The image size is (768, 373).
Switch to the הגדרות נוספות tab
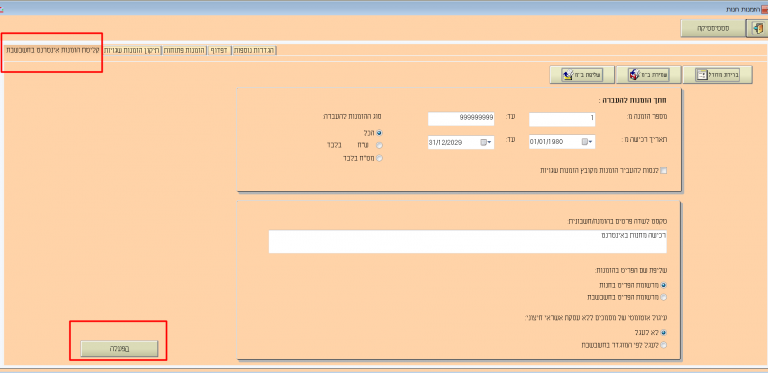(x=255, y=50)
